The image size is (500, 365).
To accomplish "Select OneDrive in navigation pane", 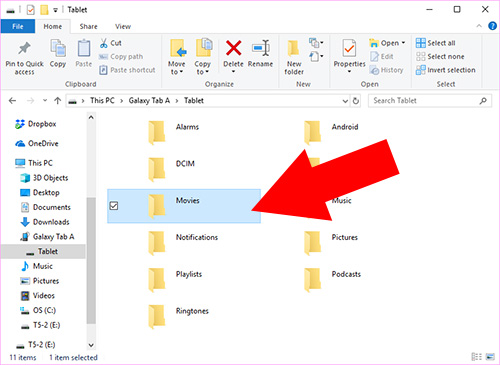I will click(x=37, y=143).
